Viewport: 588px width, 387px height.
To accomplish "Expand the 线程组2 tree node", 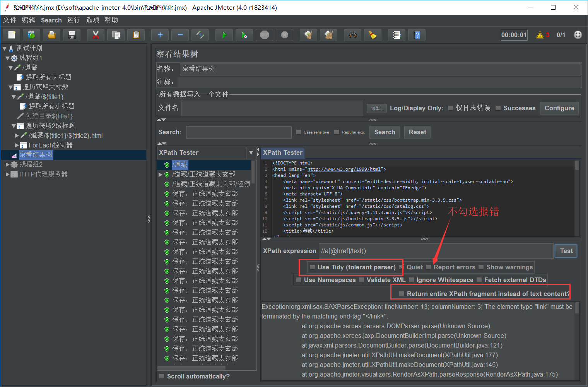I will pos(7,164).
